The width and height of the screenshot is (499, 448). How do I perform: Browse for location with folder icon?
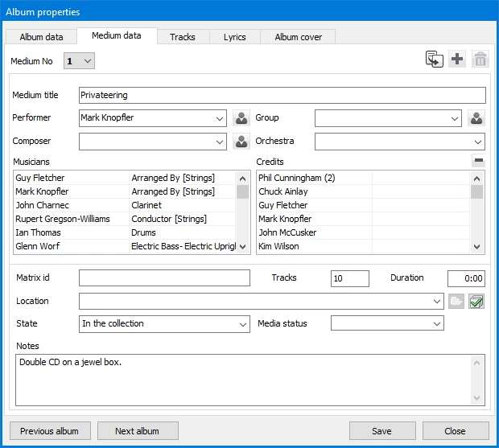pyautogui.click(x=456, y=301)
